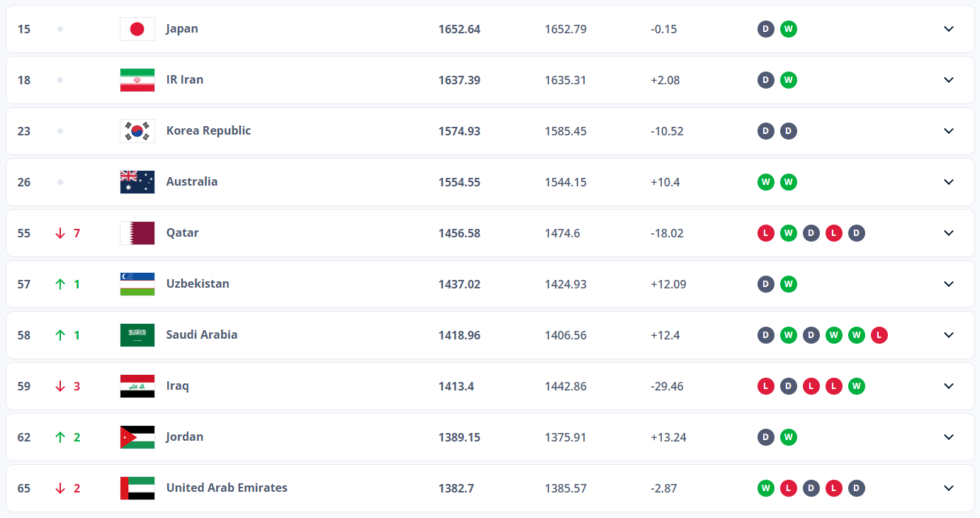
Task: Click Saudi Arabia's red L result badge
Action: tap(879, 335)
